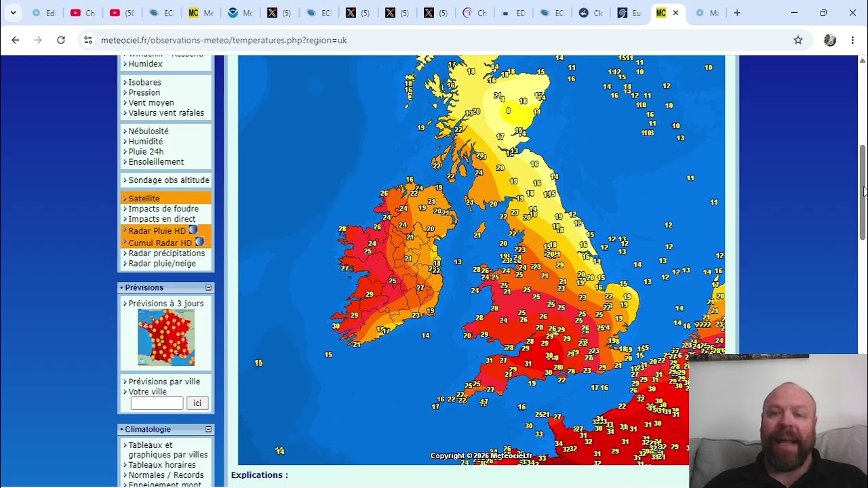Open site information icon beside the URL
The width and height of the screenshot is (868, 488).
[x=87, y=40]
